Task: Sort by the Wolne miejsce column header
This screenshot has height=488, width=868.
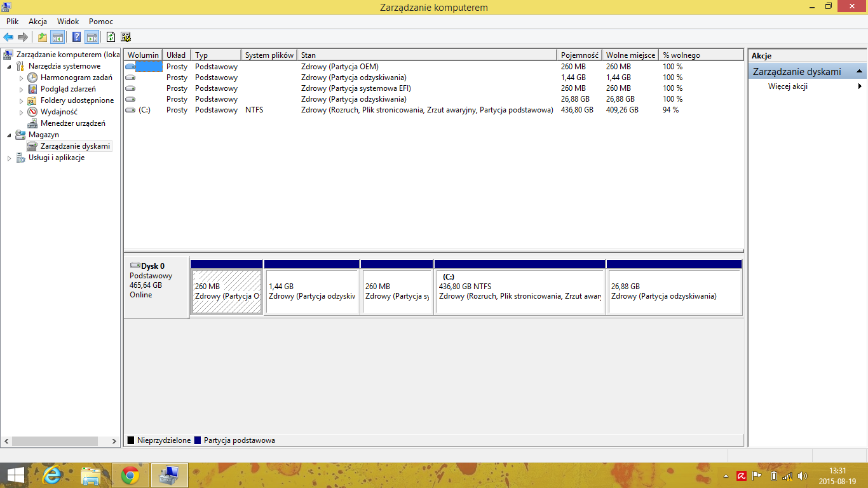Action: point(630,55)
